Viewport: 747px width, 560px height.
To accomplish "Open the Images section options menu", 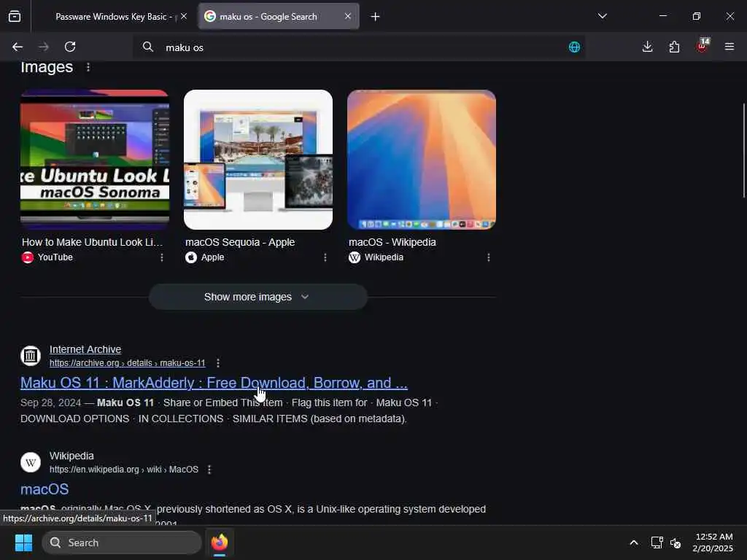I will [88, 67].
